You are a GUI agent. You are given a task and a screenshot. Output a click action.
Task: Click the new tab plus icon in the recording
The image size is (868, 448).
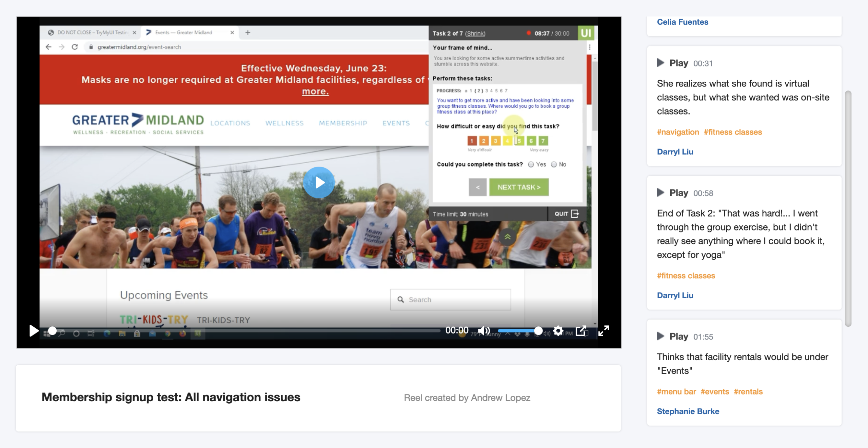(248, 33)
